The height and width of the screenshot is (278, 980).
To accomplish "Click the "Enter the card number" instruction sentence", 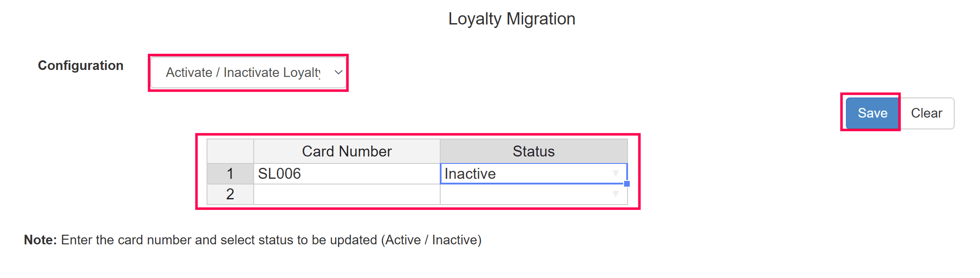I will pyautogui.click(x=271, y=240).
